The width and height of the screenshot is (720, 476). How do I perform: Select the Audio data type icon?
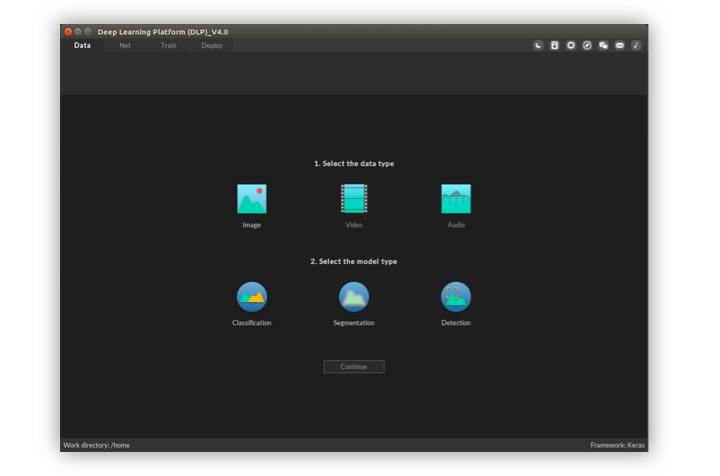click(x=456, y=199)
